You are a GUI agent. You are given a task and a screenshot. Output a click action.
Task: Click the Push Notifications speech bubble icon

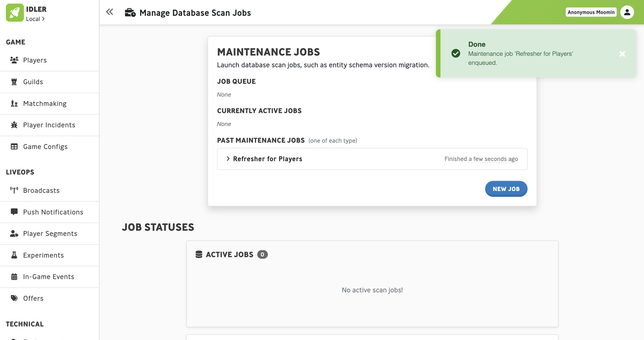click(x=14, y=212)
